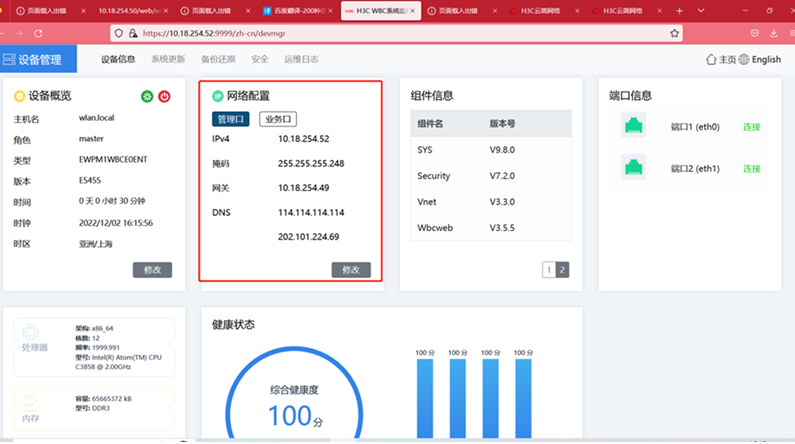The height and width of the screenshot is (444, 795).
Task: Reload the page with browser refresh
Action: click(x=38, y=33)
